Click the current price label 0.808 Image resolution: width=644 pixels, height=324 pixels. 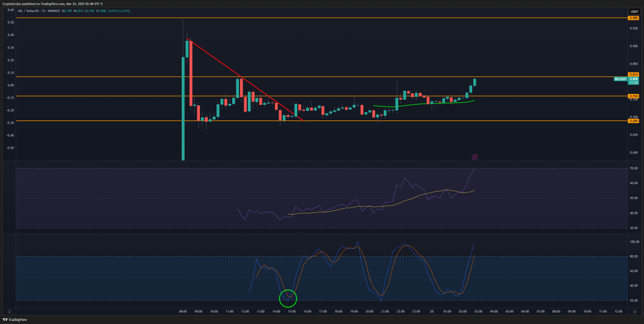[633, 79]
